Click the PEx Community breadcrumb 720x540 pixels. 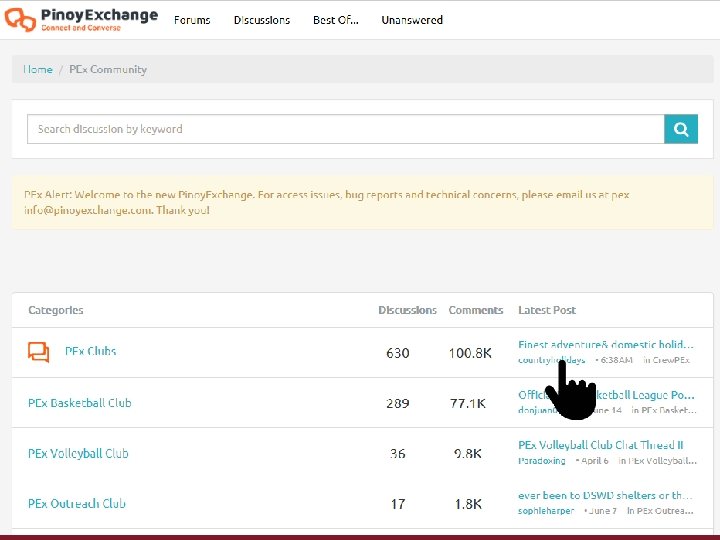point(108,69)
